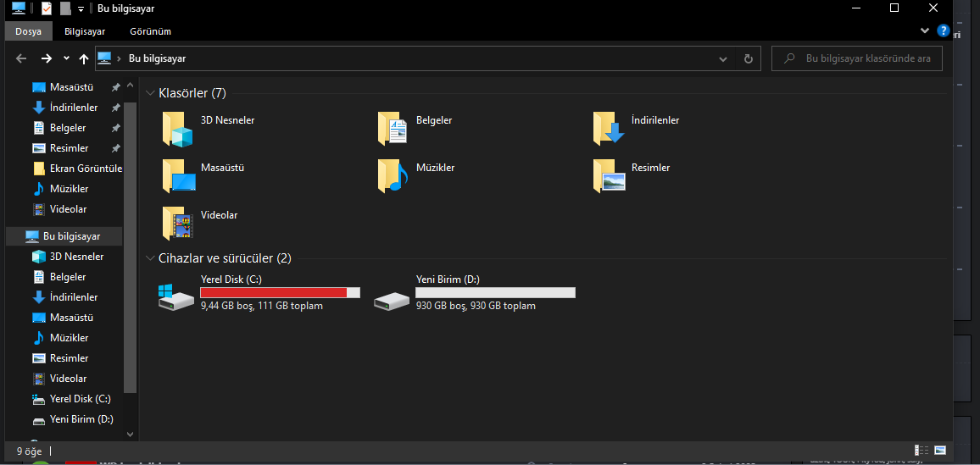Click the search box Bu bilgisayar klasöründe ara
980x465 pixels.
tap(857, 58)
